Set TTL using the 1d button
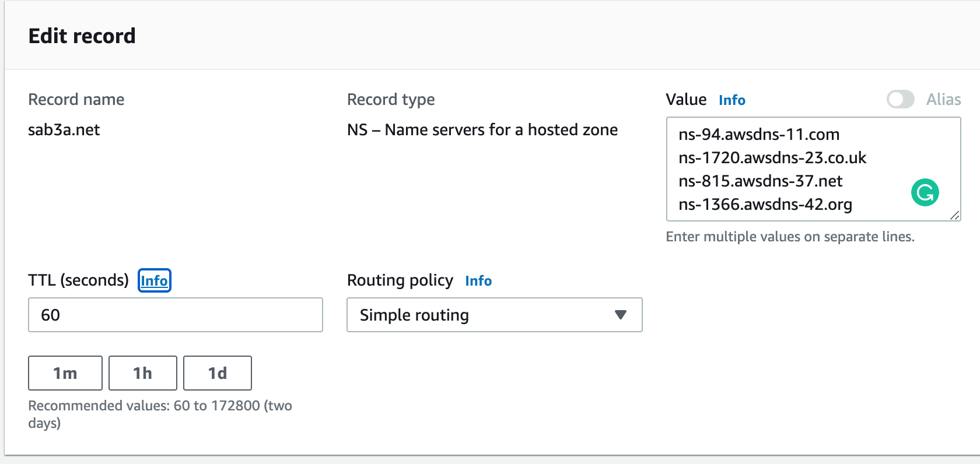Screen dimensions: 980x464 click(217, 373)
